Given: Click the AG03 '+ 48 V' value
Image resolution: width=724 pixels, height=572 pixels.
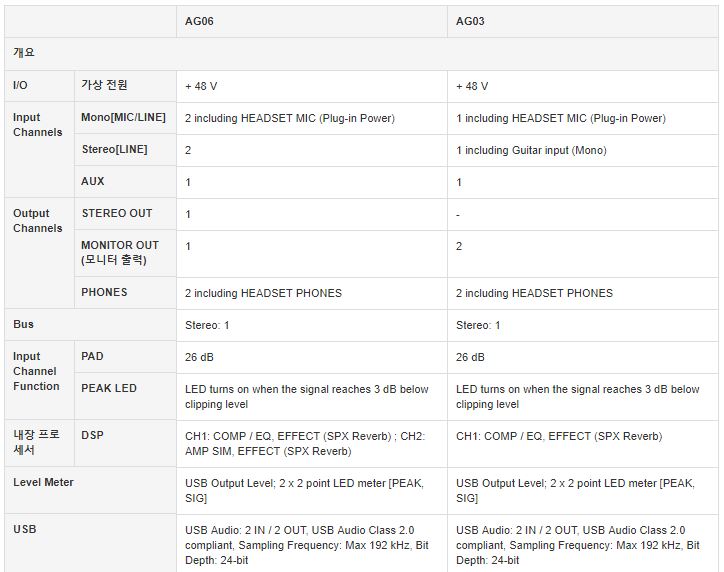Looking at the screenshot, I should (472, 86).
